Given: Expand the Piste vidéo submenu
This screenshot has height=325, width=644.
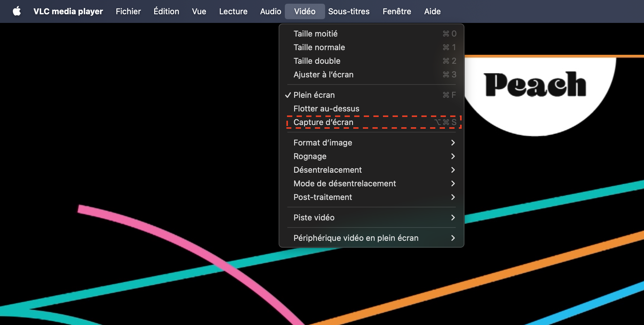Looking at the screenshot, I should click(314, 218).
